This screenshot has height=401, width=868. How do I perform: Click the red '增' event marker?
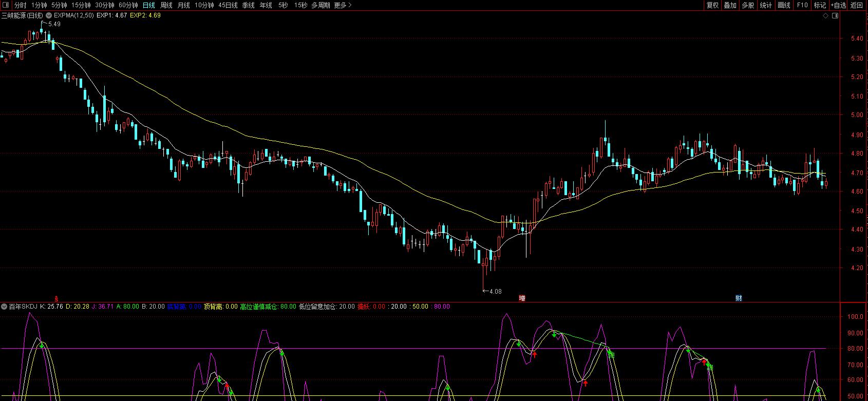click(522, 298)
